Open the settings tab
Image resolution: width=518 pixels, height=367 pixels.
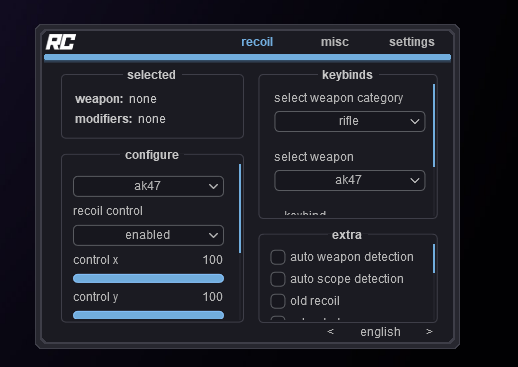(x=412, y=42)
